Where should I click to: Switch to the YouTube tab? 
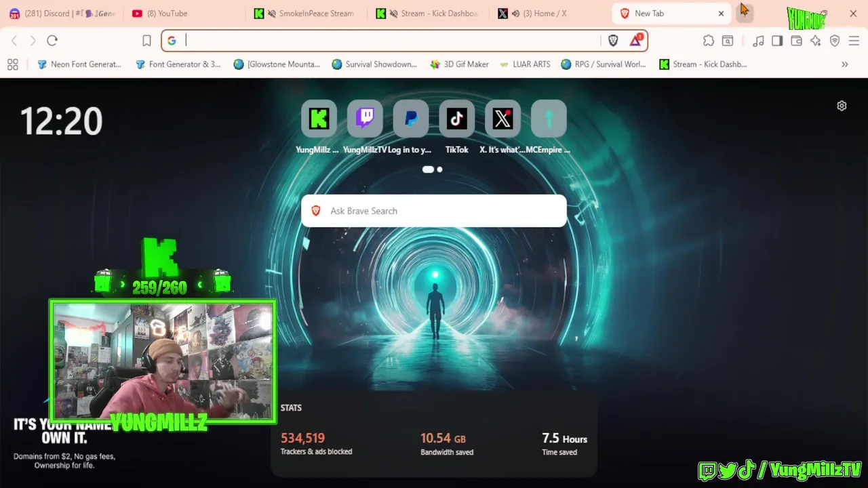[x=184, y=14]
